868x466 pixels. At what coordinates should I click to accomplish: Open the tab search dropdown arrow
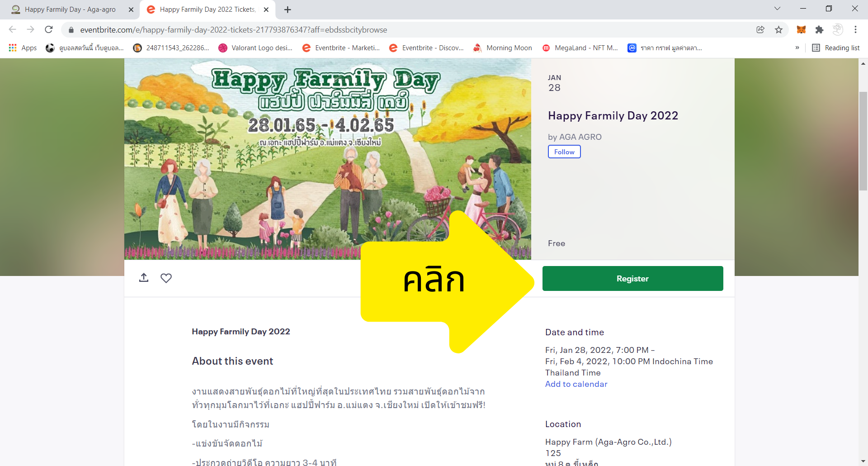pyautogui.click(x=777, y=9)
